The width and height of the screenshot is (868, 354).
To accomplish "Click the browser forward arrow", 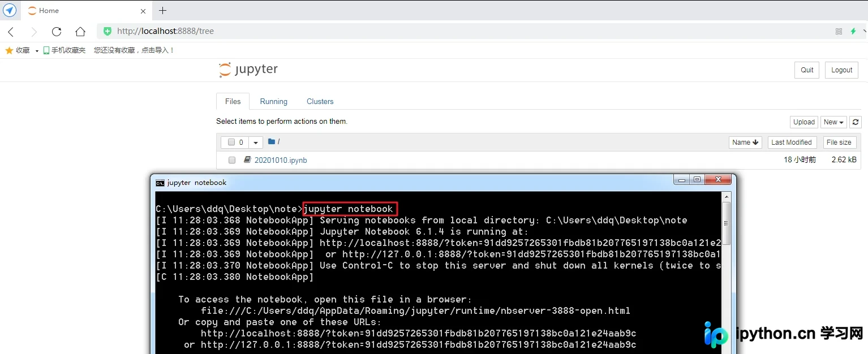I will pyautogui.click(x=33, y=32).
